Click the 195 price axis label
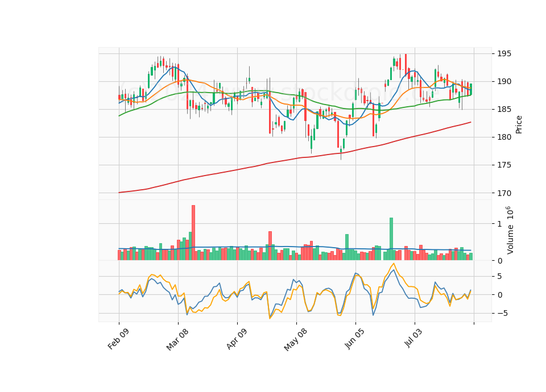The width and height of the screenshot is (546, 392). (504, 53)
